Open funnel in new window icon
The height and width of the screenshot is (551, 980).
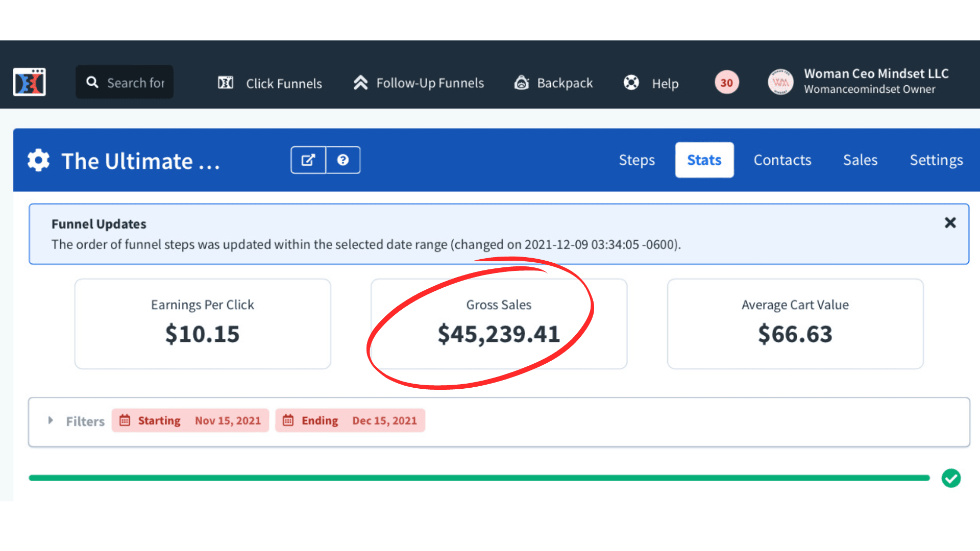308,160
